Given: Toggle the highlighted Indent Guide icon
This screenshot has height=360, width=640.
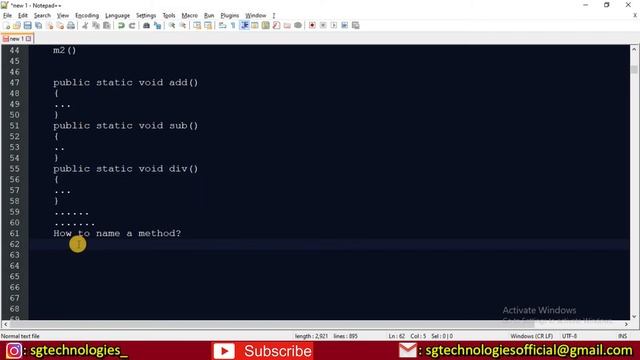Looking at the screenshot, I should pos(244,25).
